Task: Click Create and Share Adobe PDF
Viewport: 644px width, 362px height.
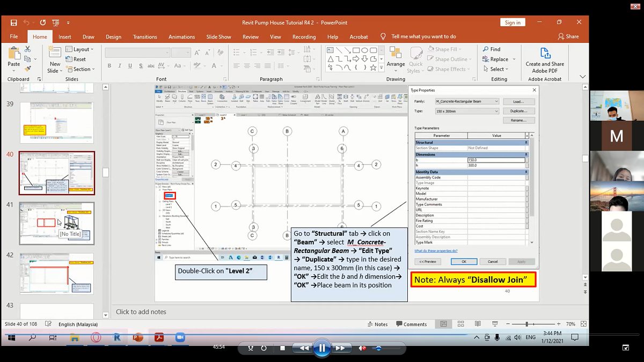Action: pyautogui.click(x=545, y=60)
